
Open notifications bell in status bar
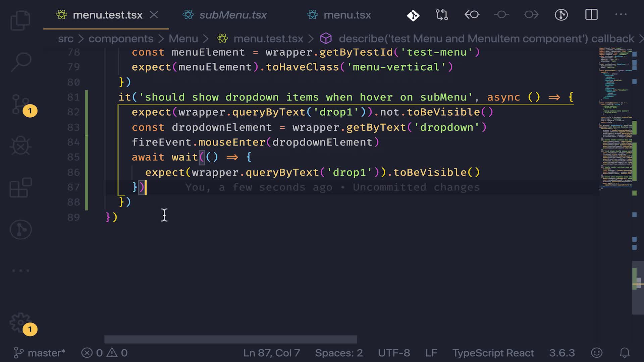(x=624, y=353)
